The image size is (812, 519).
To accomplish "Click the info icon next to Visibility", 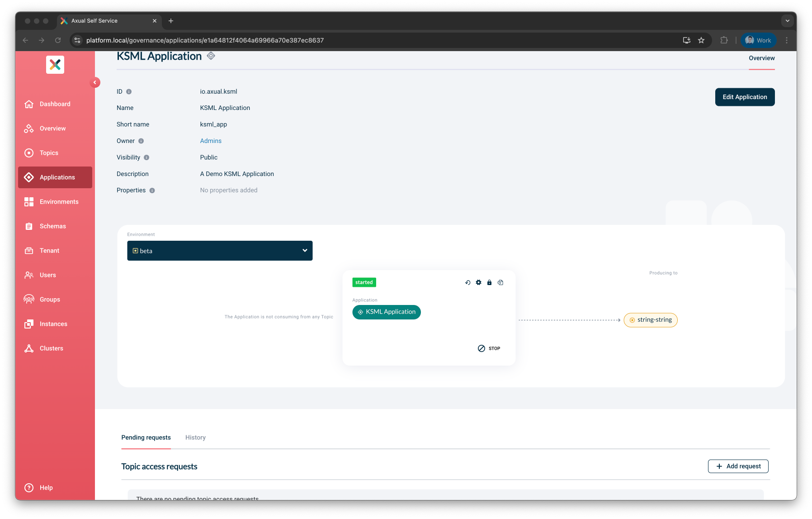I will point(146,157).
